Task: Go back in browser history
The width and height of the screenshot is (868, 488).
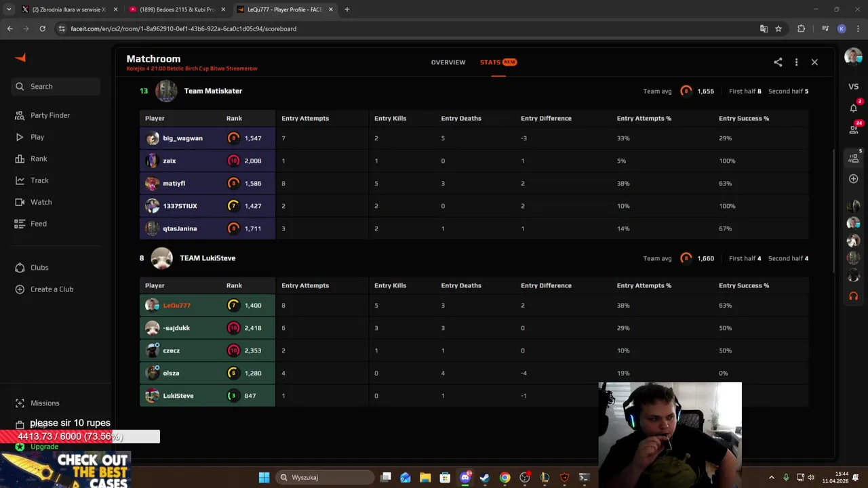Action: pos(9,28)
